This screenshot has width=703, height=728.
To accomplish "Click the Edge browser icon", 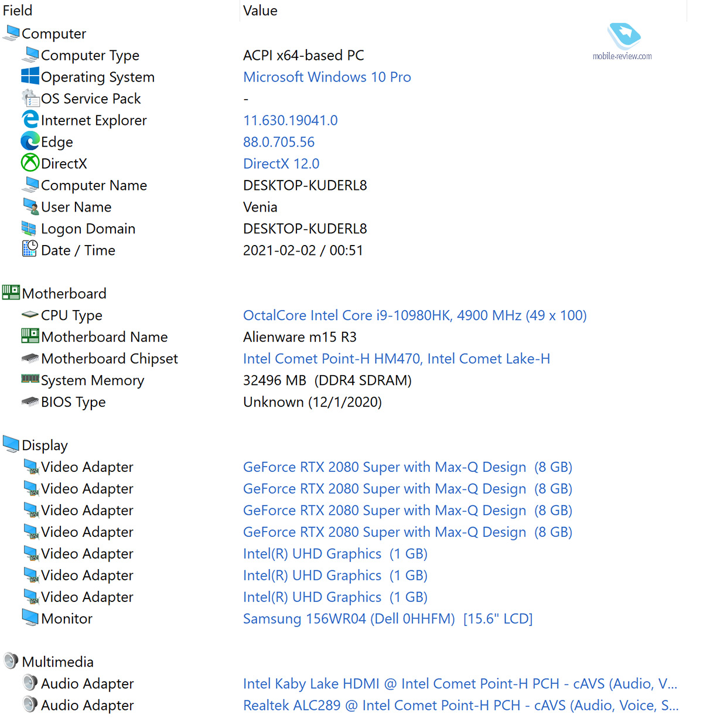I will (30, 141).
